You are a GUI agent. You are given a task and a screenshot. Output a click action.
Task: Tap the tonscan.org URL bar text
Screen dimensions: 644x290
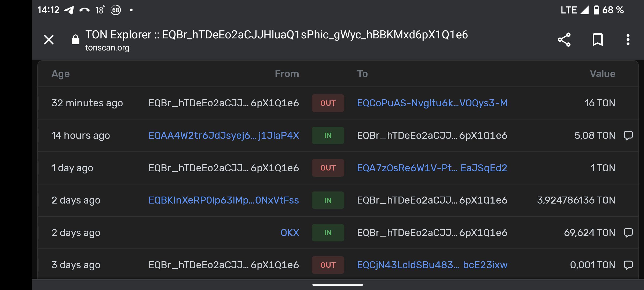point(107,48)
